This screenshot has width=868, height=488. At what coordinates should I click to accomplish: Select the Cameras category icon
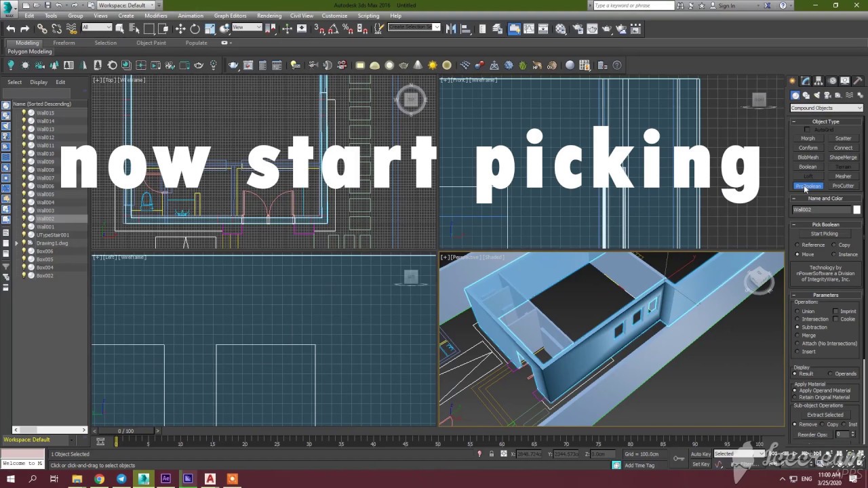pos(828,96)
